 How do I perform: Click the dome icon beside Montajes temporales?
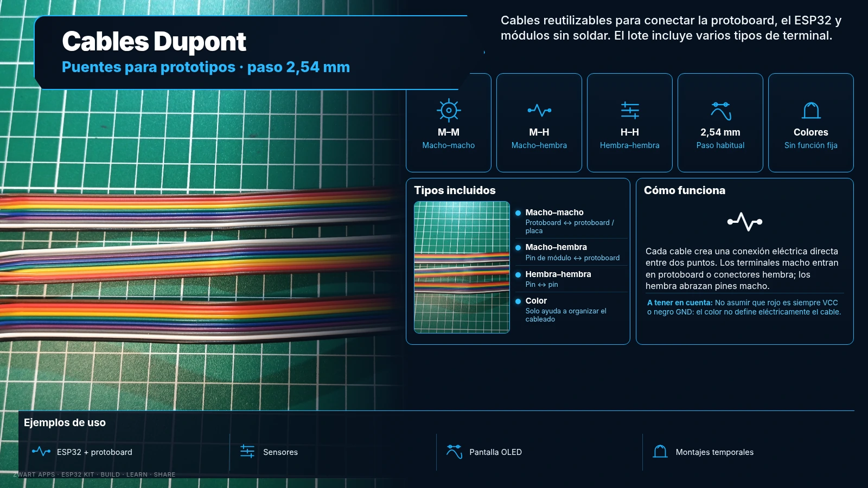(x=660, y=451)
